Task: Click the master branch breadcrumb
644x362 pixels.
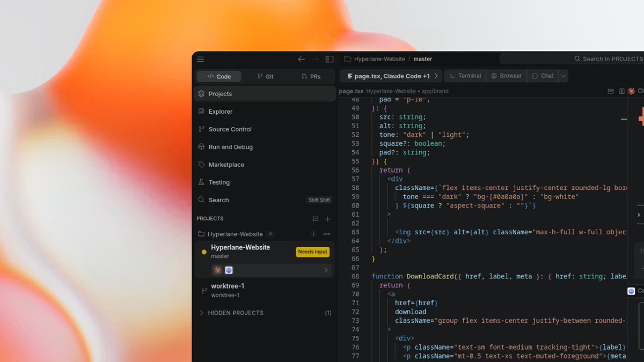Action: pyautogui.click(x=423, y=59)
